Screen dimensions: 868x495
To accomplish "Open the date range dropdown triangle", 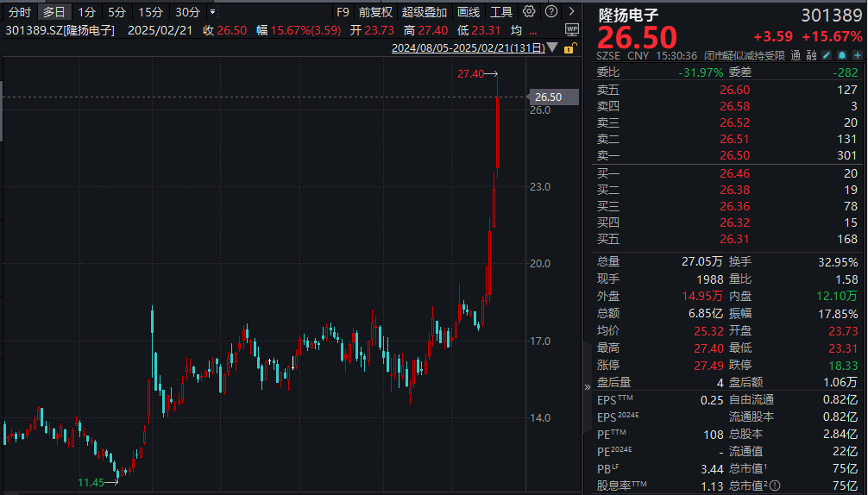I will pyautogui.click(x=552, y=47).
